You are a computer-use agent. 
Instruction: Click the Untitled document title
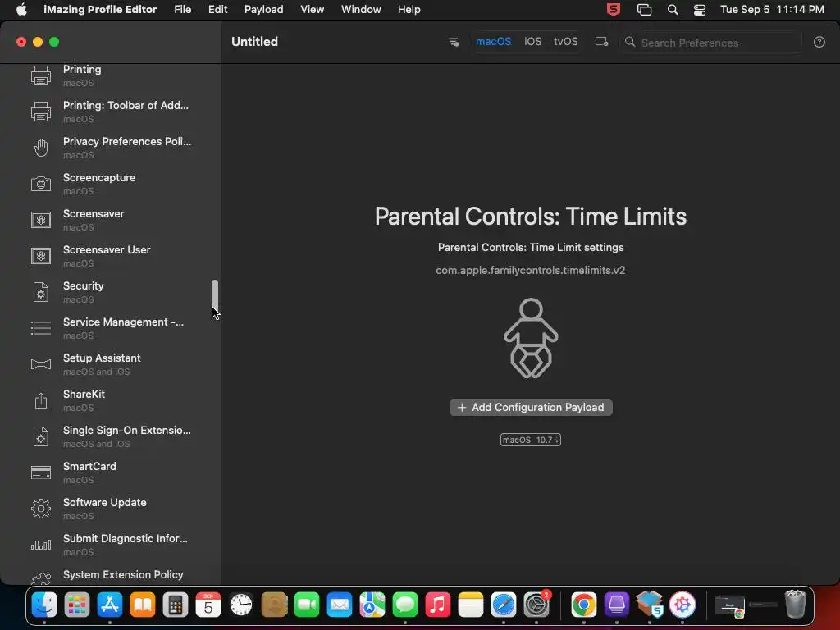[254, 41]
